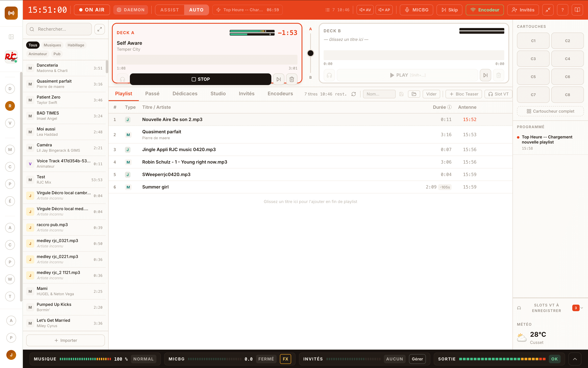Click the headphones icon beside Slots VT
This screenshot has width=588, height=368.
519,308
